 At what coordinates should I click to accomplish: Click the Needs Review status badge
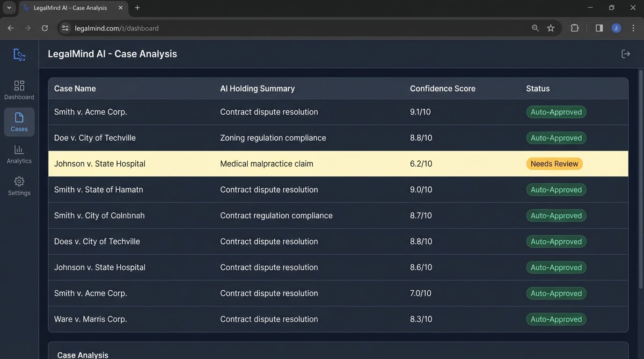(x=554, y=164)
